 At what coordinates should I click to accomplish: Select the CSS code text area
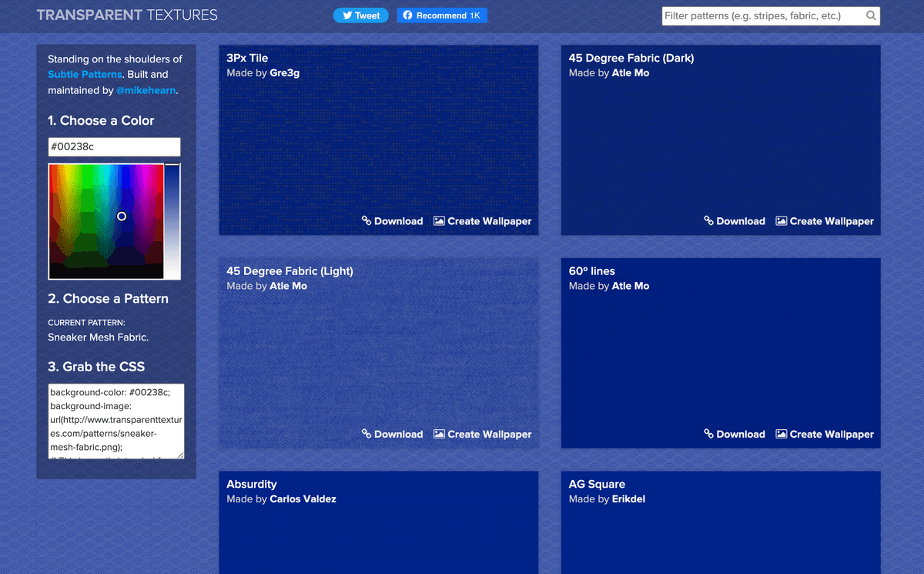point(115,421)
